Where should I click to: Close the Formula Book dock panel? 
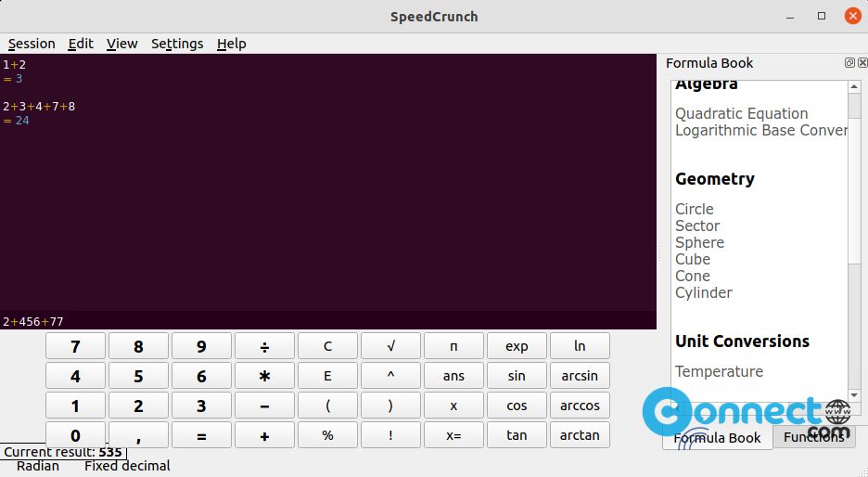click(862, 62)
